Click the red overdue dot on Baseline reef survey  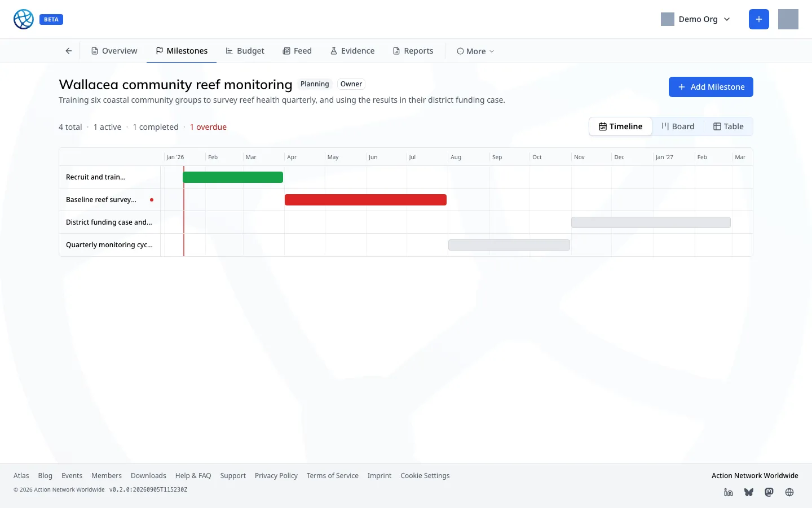(x=152, y=200)
